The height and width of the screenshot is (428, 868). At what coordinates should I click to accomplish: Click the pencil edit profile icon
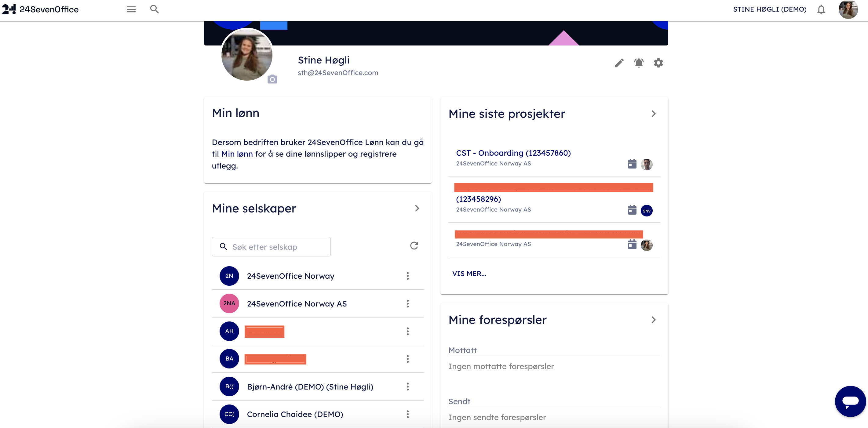619,63
